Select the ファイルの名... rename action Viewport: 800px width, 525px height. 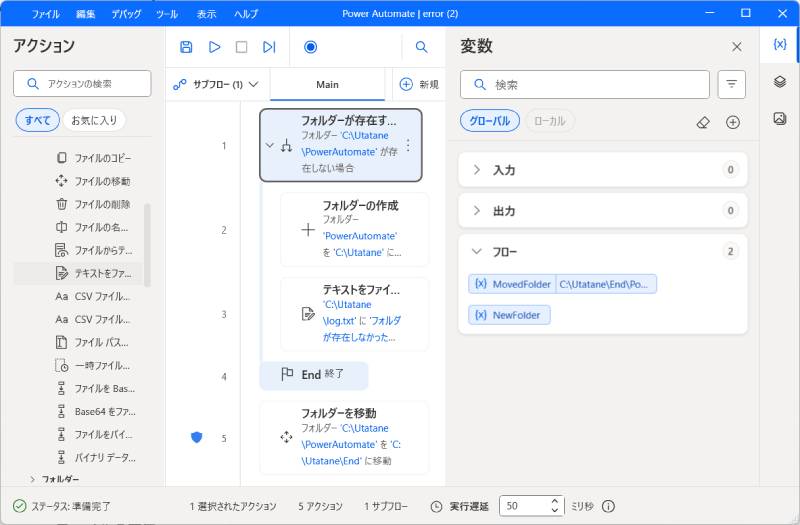pyautogui.click(x=92, y=227)
